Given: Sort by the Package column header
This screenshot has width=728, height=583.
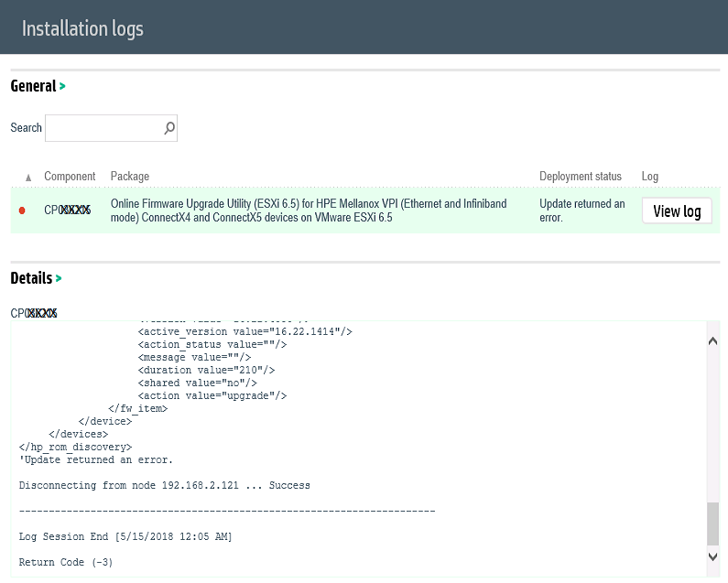Looking at the screenshot, I should coord(130,177).
